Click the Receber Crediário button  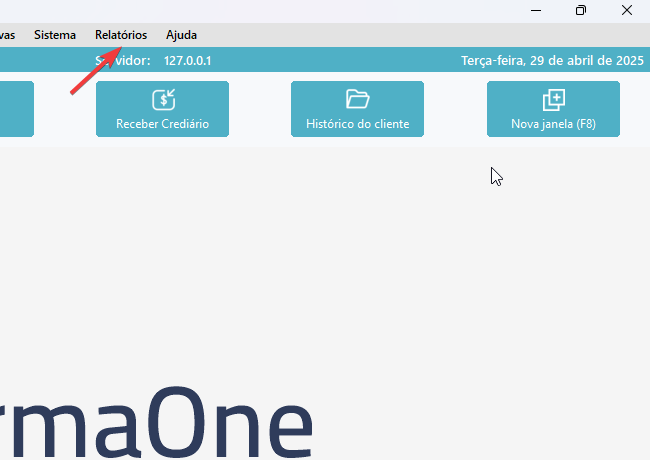point(162,109)
